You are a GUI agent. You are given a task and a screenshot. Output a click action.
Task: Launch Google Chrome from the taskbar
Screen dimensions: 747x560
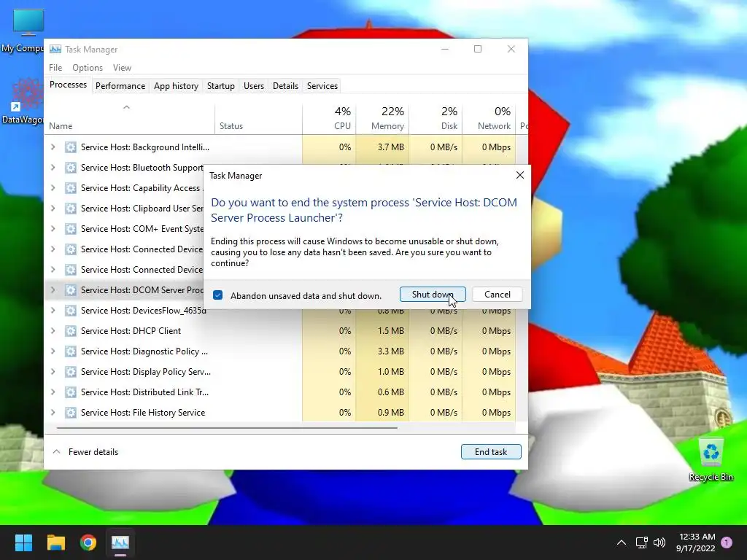pyautogui.click(x=88, y=542)
